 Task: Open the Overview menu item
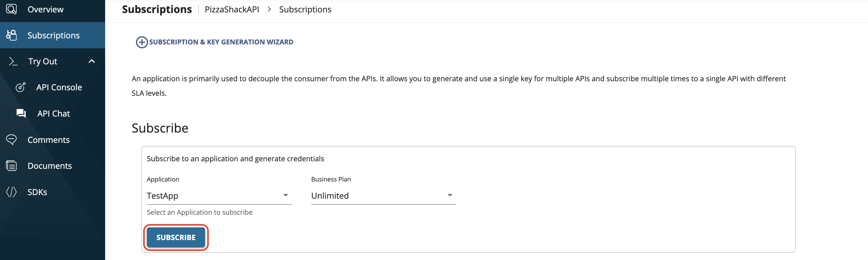[46, 9]
